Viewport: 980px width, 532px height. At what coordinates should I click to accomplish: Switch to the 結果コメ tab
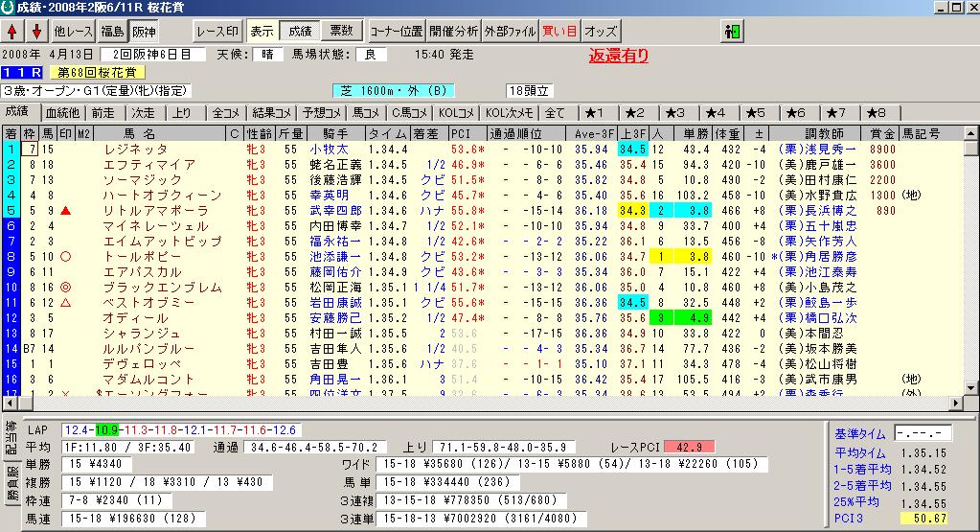point(271,112)
